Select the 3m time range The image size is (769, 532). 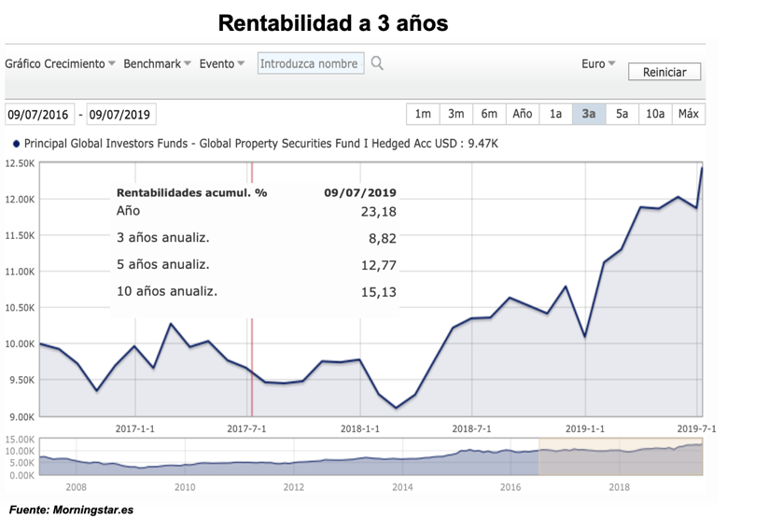point(455,114)
